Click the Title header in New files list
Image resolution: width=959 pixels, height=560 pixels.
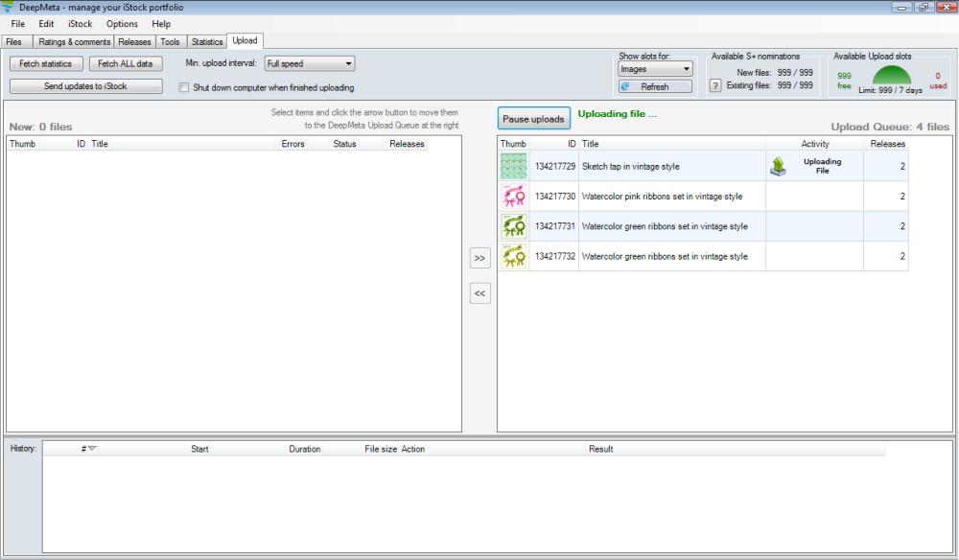[x=100, y=144]
